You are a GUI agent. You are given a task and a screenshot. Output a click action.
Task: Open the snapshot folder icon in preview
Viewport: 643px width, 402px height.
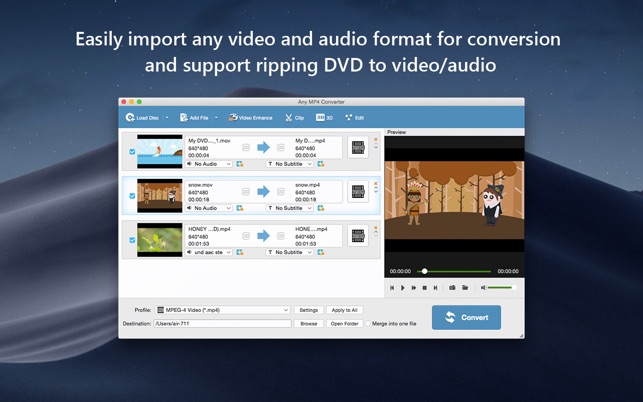coord(465,288)
